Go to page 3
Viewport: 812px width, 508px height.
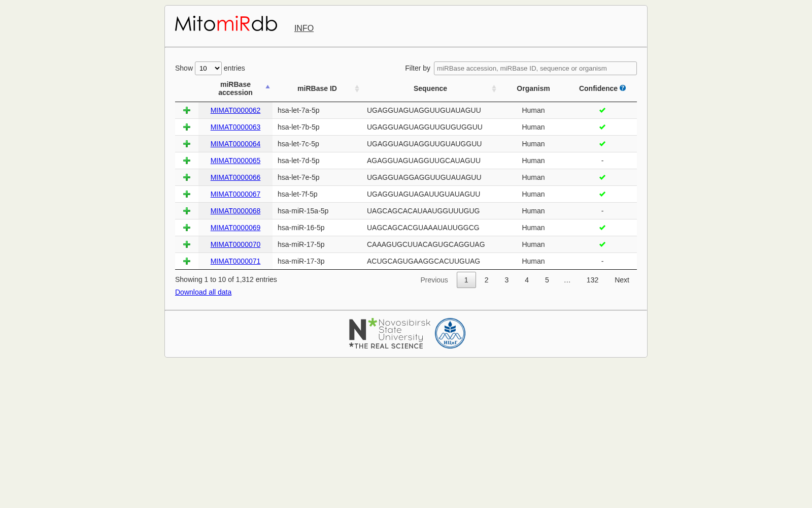tap(506, 280)
